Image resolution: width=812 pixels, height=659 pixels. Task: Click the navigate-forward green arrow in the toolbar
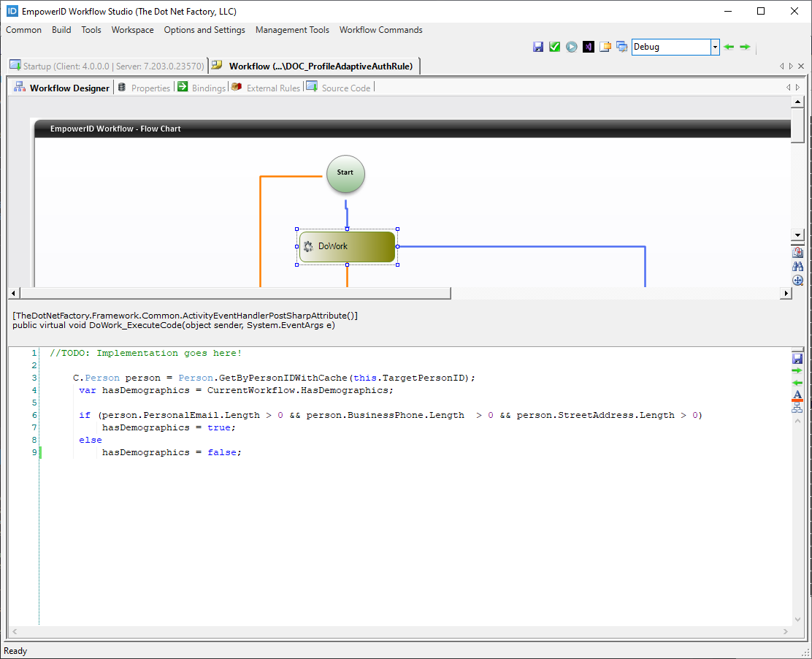tap(744, 46)
